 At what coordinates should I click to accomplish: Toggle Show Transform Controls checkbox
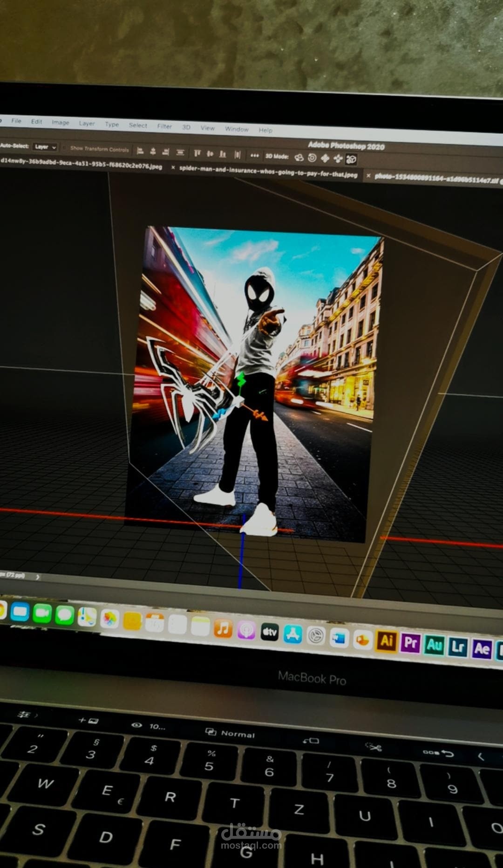pos(64,148)
